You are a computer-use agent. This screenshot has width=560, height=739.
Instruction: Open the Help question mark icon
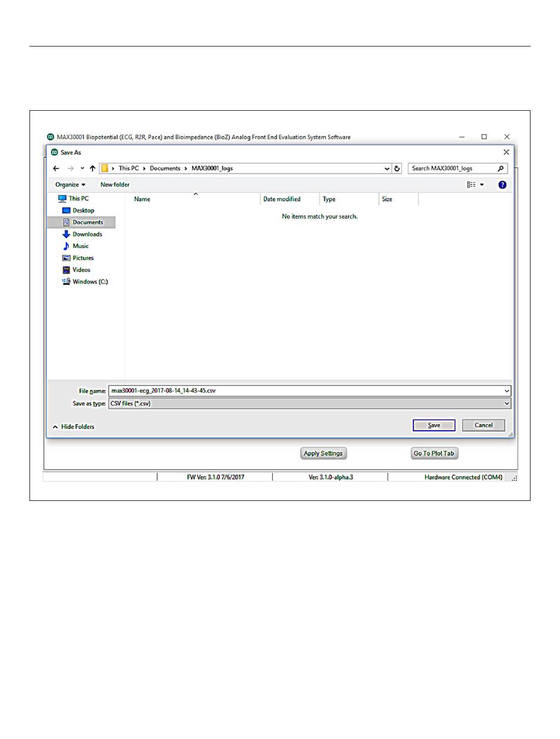pos(502,184)
